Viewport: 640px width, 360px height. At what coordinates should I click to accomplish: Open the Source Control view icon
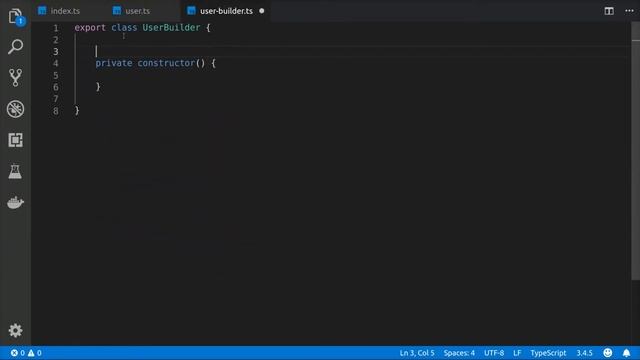(x=16, y=78)
